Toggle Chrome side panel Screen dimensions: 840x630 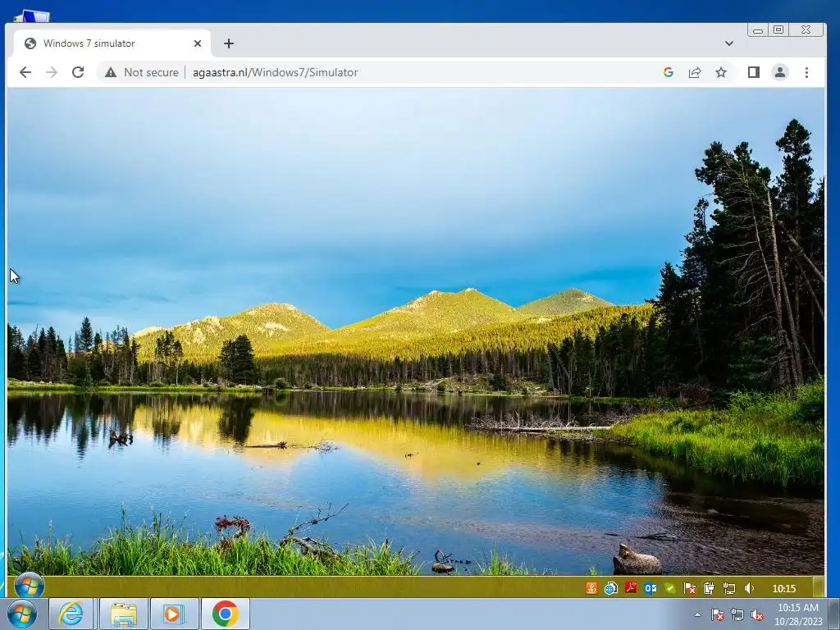coord(754,72)
